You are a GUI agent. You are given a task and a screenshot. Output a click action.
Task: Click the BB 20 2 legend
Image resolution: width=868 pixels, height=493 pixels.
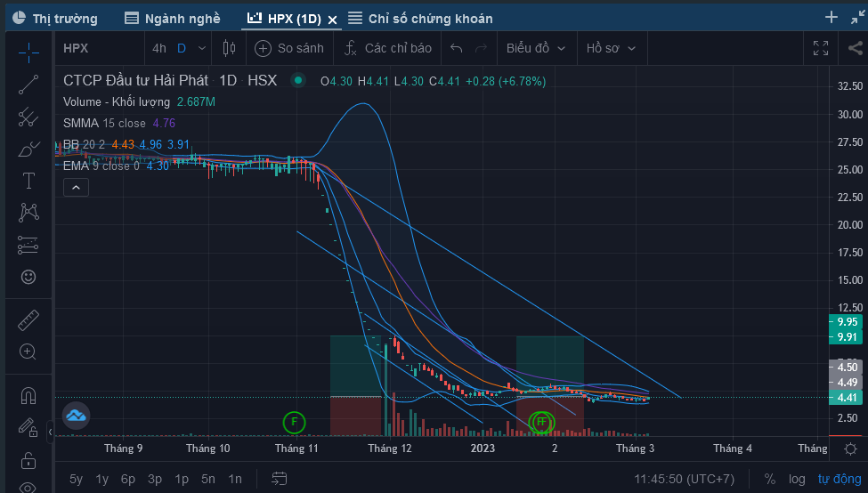coord(84,144)
